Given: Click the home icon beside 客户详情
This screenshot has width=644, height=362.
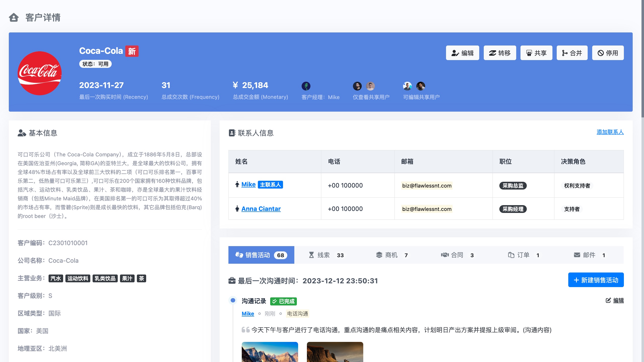Looking at the screenshot, I should 14,18.
